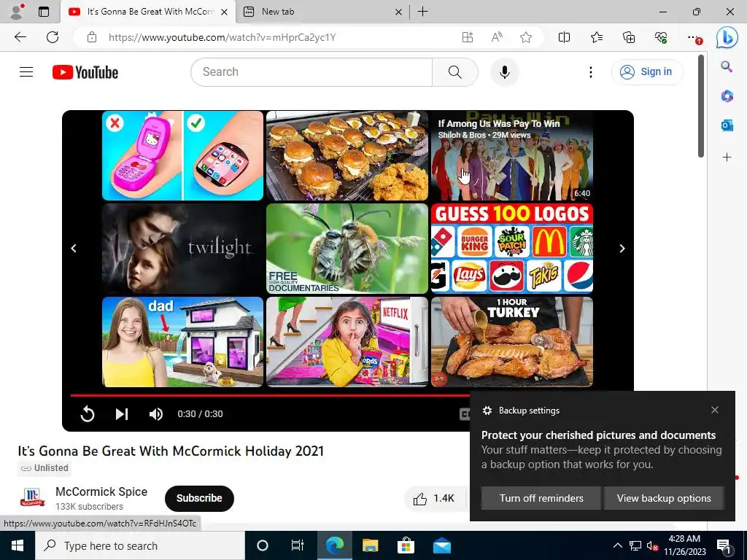
Task: Click Turn off reminders button
Action: (x=541, y=498)
